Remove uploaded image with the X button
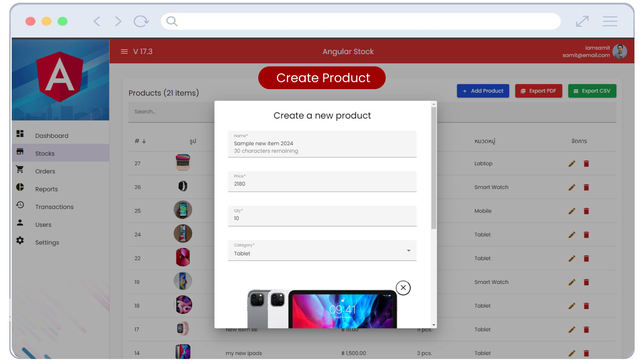 point(403,288)
